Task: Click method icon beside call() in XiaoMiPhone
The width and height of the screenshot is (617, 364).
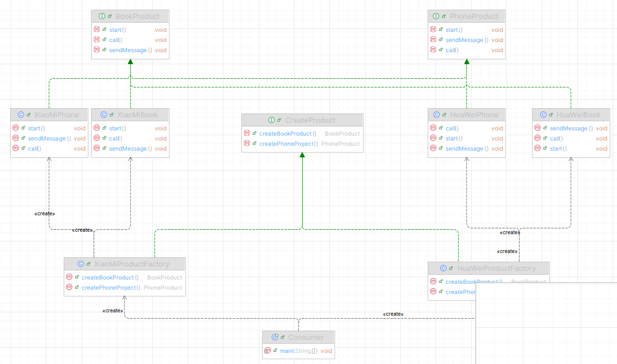Action: (x=15, y=148)
